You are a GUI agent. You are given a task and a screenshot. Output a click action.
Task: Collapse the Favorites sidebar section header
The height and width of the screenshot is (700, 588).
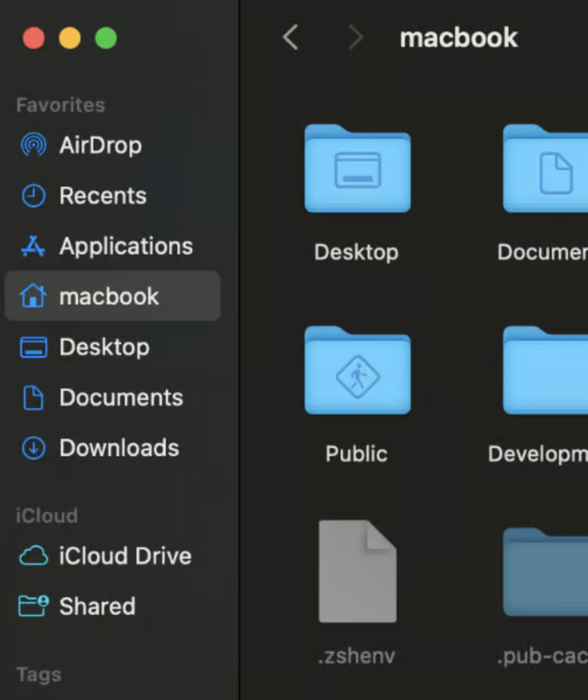61,105
